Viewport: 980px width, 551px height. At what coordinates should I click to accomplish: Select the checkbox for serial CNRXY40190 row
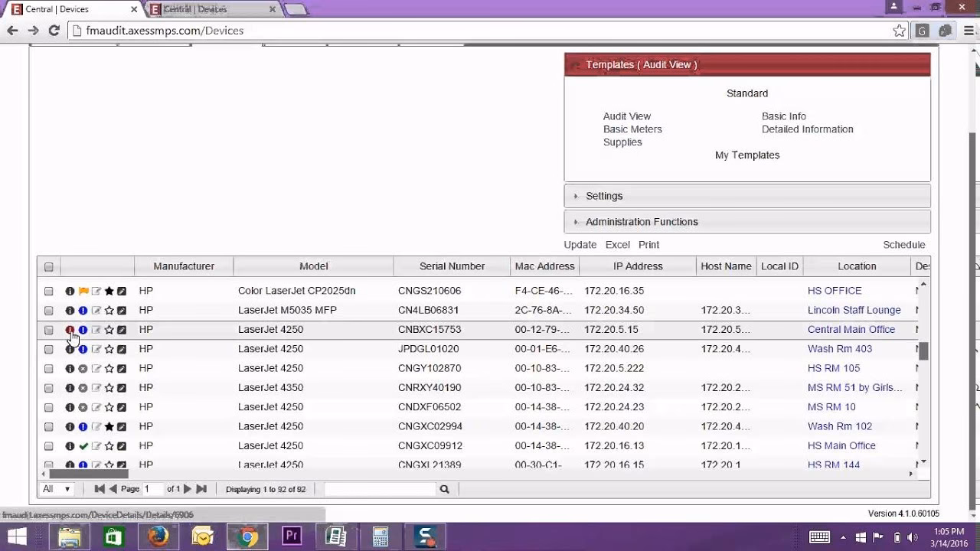click(49, 388)
